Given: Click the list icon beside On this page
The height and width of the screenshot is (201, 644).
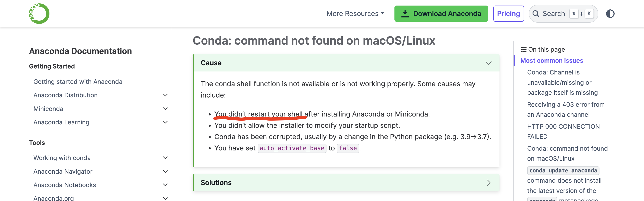Looking at the screenshot, I should point(523,49).
